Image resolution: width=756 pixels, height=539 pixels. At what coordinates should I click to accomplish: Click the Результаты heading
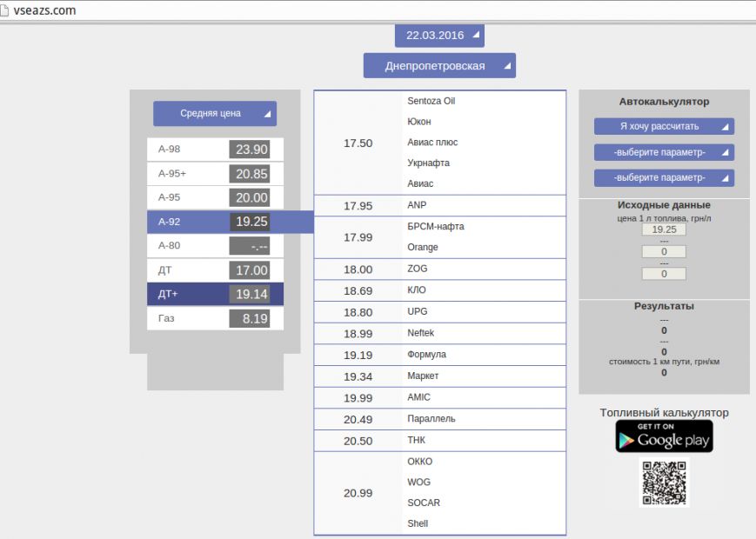click(x=664, y=306)
